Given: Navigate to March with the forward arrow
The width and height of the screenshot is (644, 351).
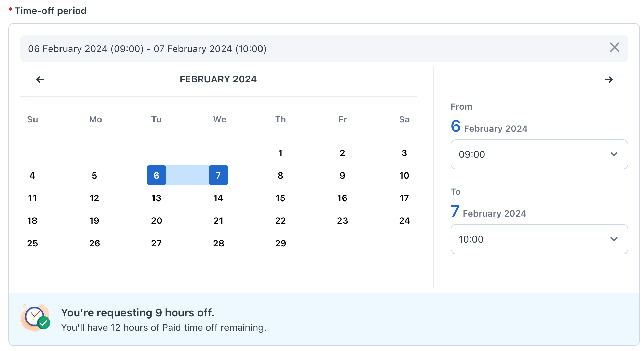Looking at the screenshot, I should tap(609, 79).
